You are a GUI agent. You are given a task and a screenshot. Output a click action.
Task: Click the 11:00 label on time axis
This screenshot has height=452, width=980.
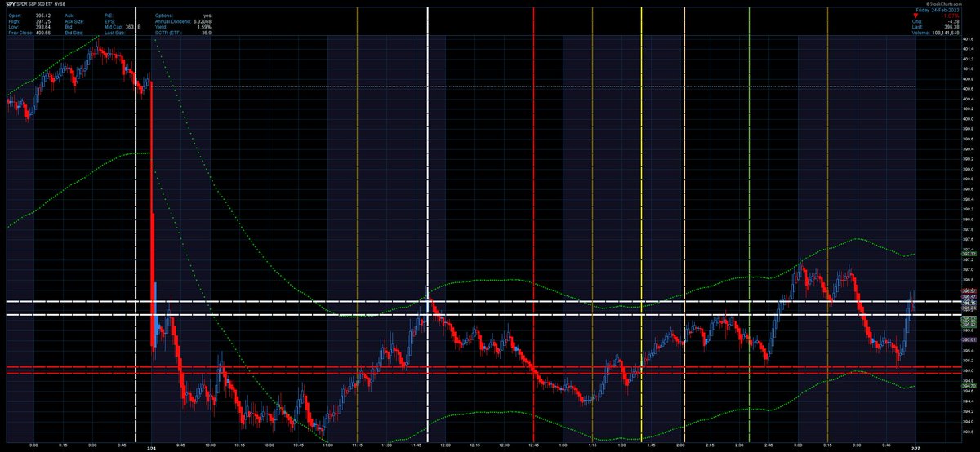(327, 447)
